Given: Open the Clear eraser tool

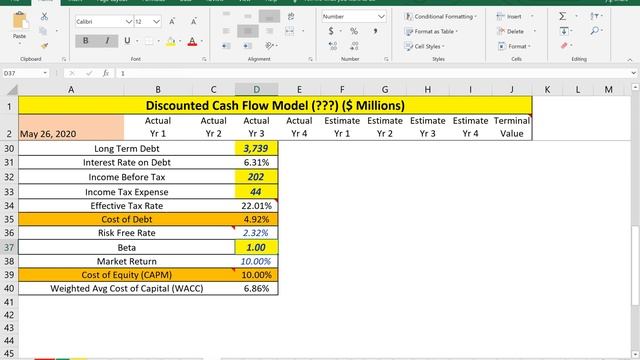Looking at the screenshot, I should point(564,45).
